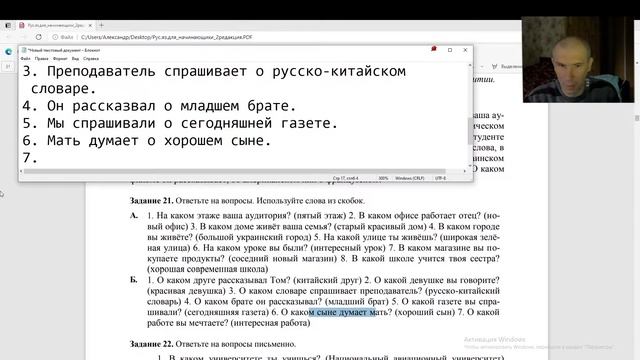Screen dimensions: 640x360
Task: Click the line and column status entry
Action: click(345, 178)
